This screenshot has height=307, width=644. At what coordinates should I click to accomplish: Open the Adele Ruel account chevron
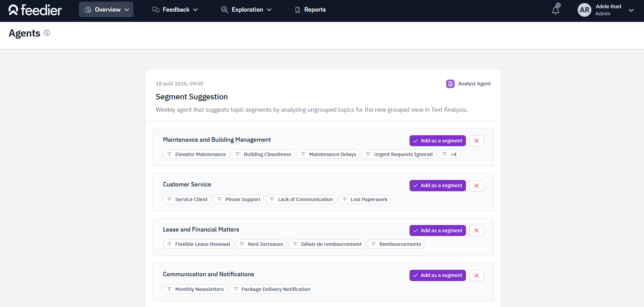pos(631,10)
